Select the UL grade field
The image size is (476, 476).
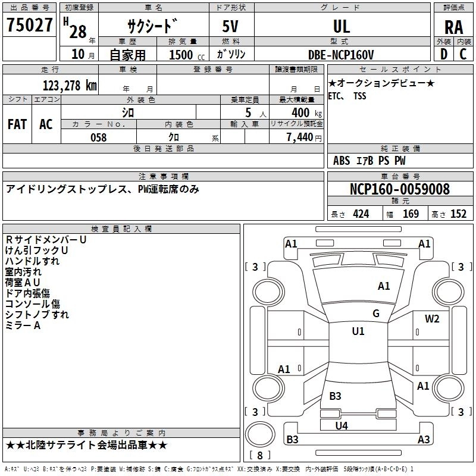click(x=342, y=26)
